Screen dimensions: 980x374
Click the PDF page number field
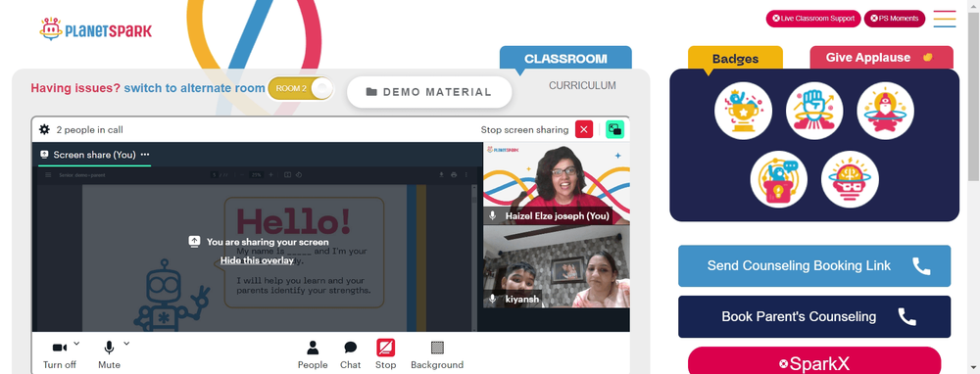[214, 175]
